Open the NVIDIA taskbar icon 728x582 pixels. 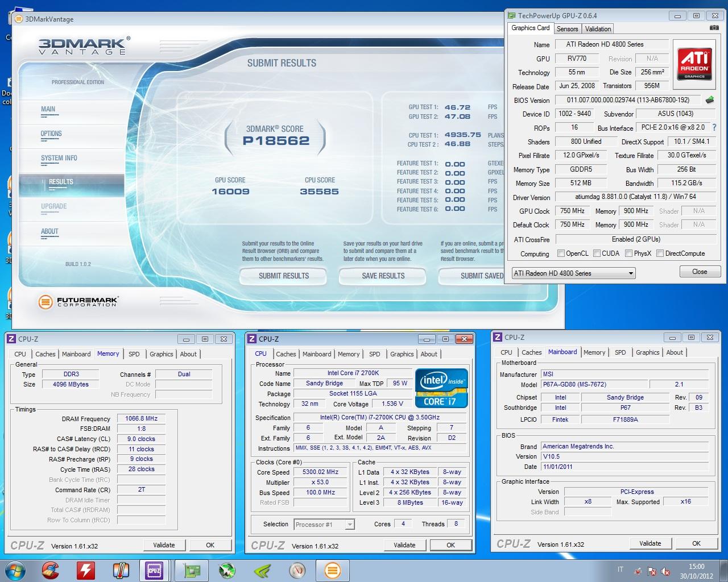pyautogui.click(x=263, y=570)
